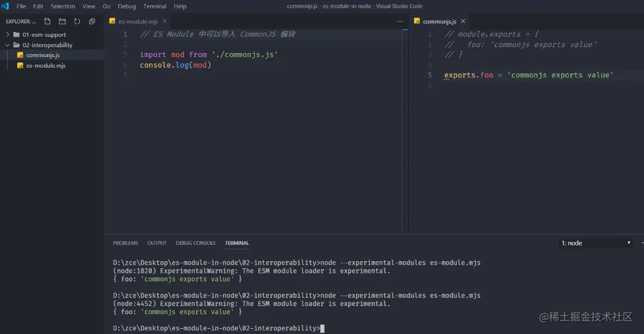Click the exports.foo line in commonjs.js
Viewport: 644px width, 334px height.
[x=528, y=75]
